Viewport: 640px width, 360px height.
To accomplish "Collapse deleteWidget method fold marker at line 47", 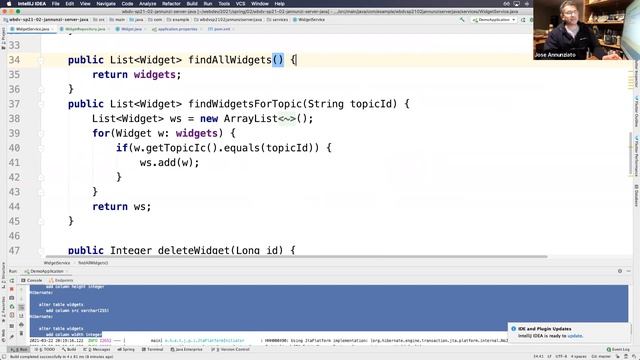I will coord(41,251).
